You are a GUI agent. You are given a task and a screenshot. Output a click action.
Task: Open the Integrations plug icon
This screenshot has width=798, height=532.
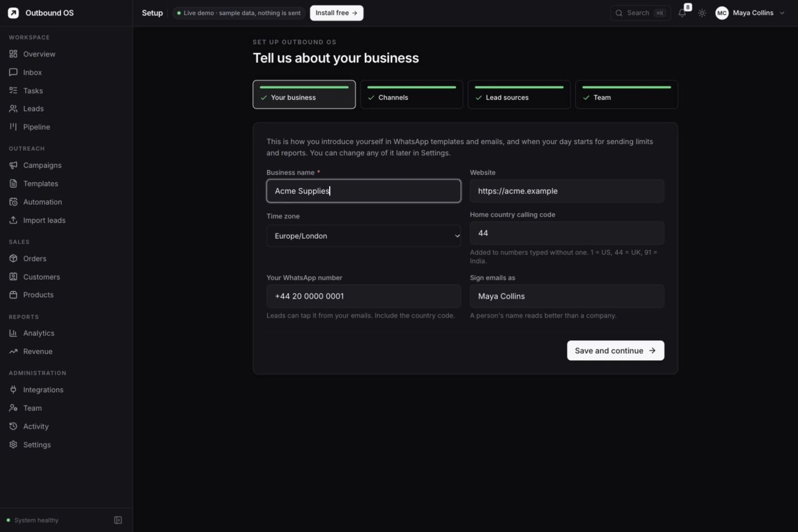pyautogui.click(x=13, y=390)
